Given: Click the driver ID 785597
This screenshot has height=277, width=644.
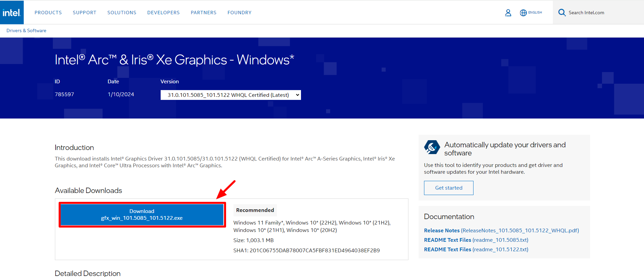Looking at the screenshot, I should tap(64, 94).
